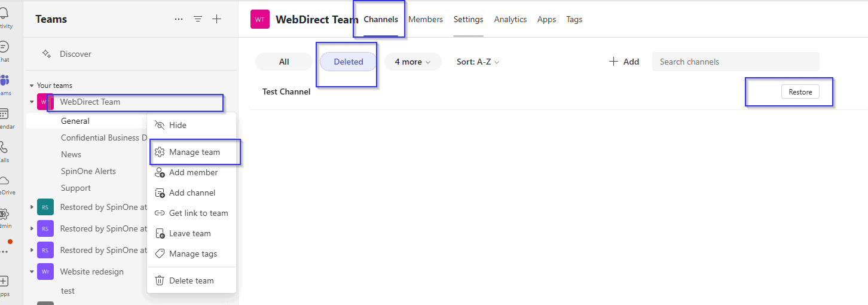Select the Deleted filter pill
Screen dimensions: 868x305
tap(349, 62)
